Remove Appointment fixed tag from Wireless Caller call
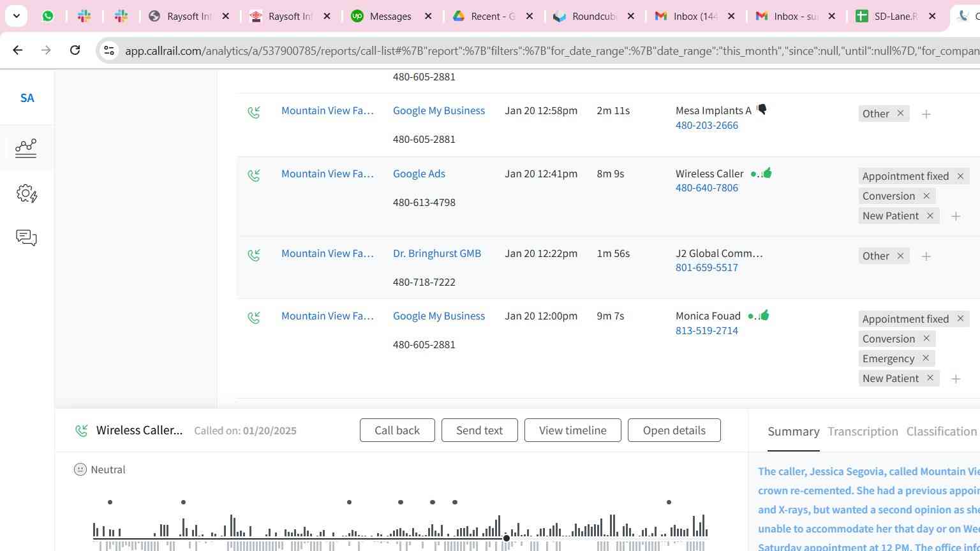This screenshot has height=551, width=980. pyautogui.click(x=960, y=176)
